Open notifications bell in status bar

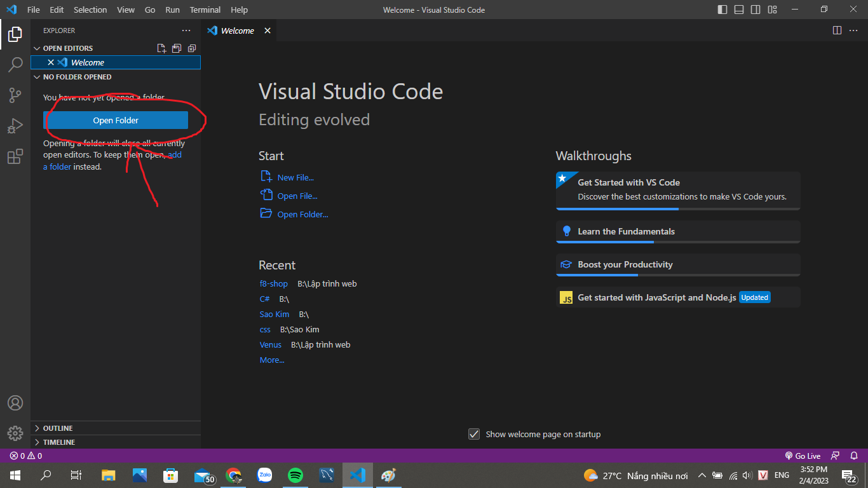pos(855,456)
